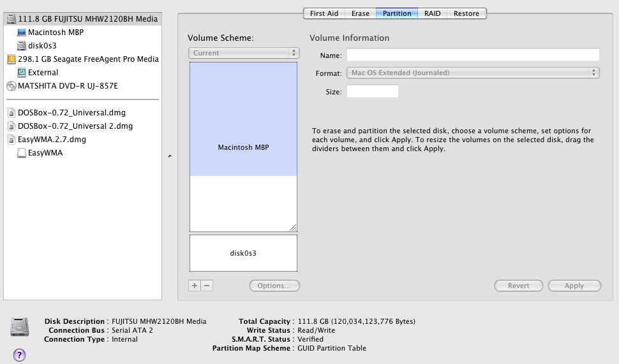
Task: Open help with the purple question mark
Action: (19, 354)
